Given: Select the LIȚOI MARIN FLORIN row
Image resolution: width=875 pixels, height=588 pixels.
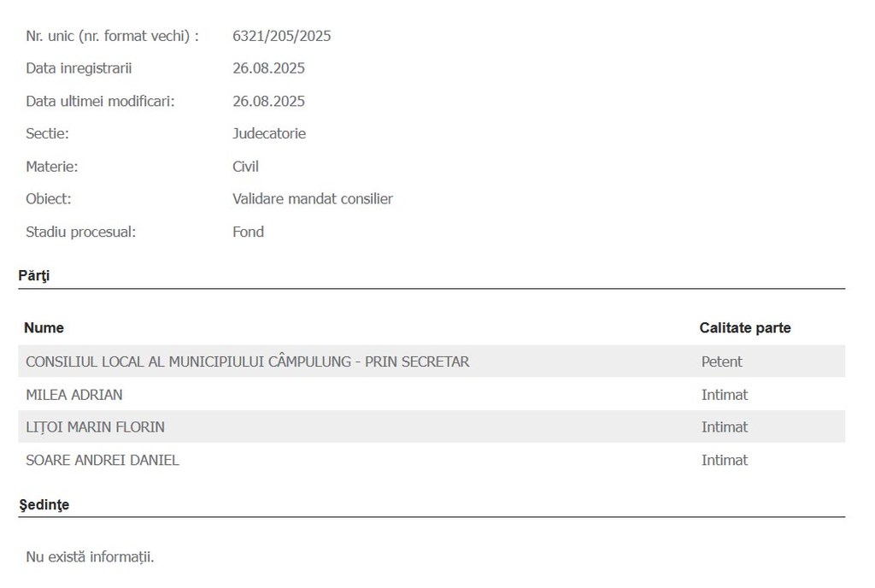Looking at the screenshot, I should pyautogui.click(x=432, y=426).
